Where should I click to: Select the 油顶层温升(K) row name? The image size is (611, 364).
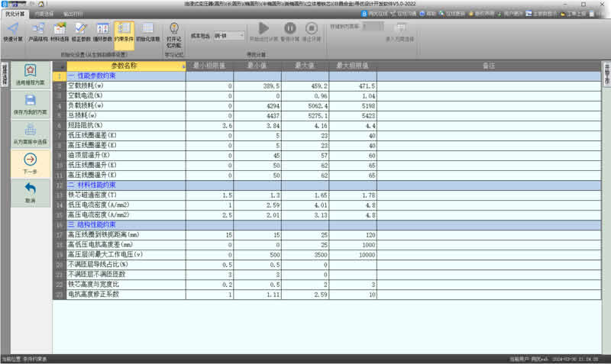coord(126,156)
